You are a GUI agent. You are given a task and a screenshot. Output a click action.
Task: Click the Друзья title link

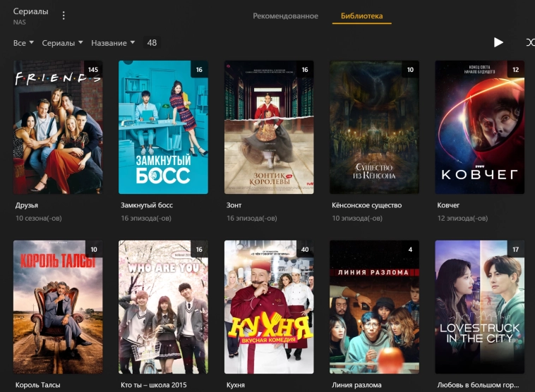27,205
